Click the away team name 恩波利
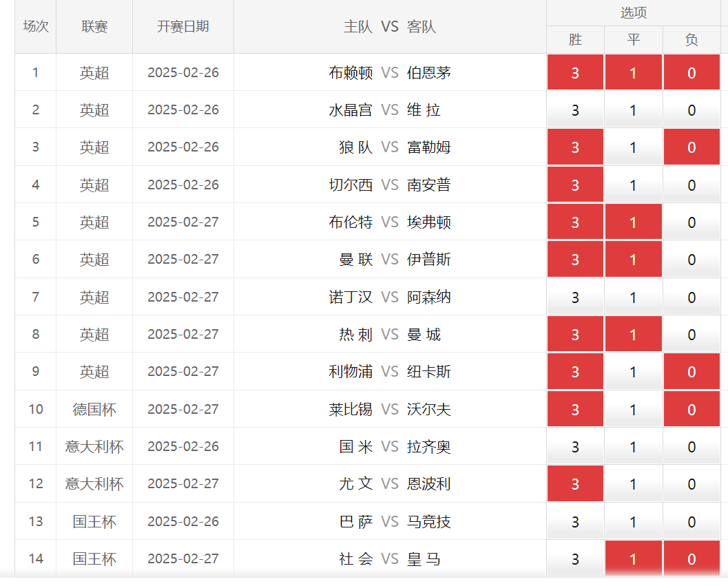The height and width of the screenshot is (586, 728). pyautogui.click(x=429, y=484)
